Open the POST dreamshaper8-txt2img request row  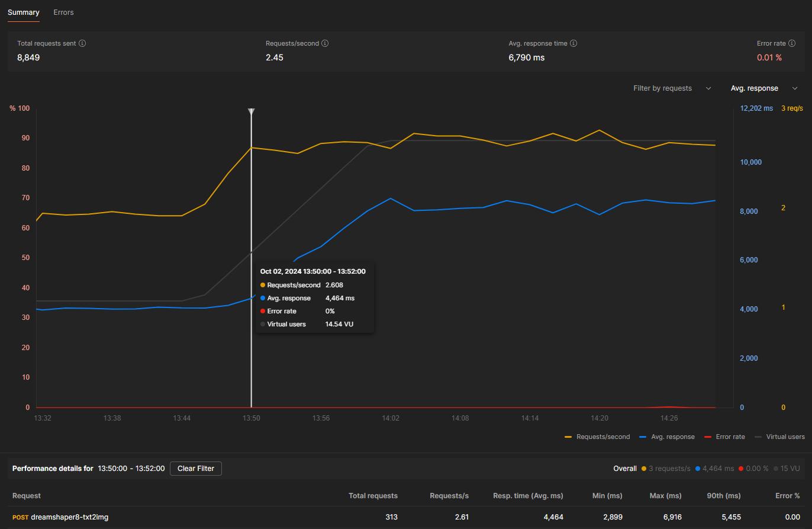click(x=406, y=517)
